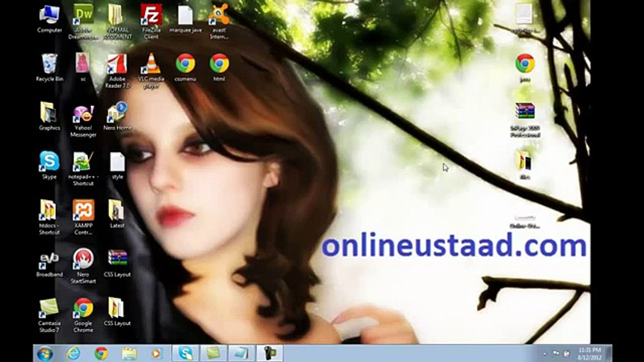
Task: Open Windows Explorer from the taskbar
Action: coord(129,353)
